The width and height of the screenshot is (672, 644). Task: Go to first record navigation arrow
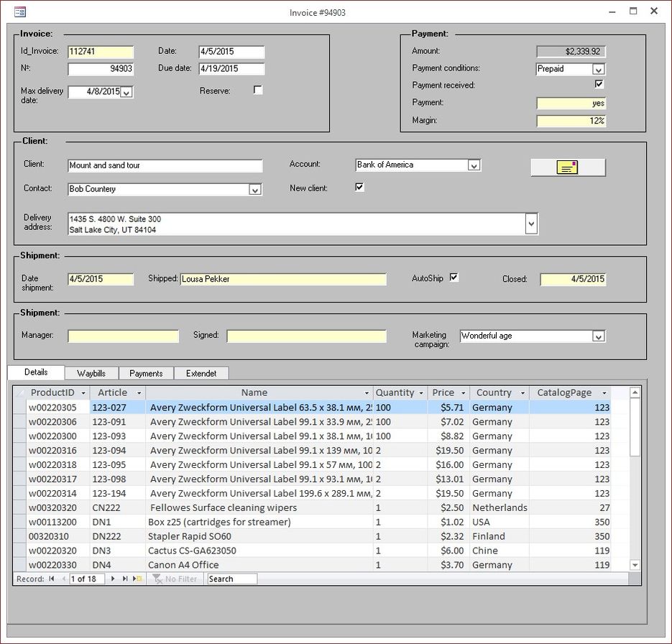coord(52,579)
